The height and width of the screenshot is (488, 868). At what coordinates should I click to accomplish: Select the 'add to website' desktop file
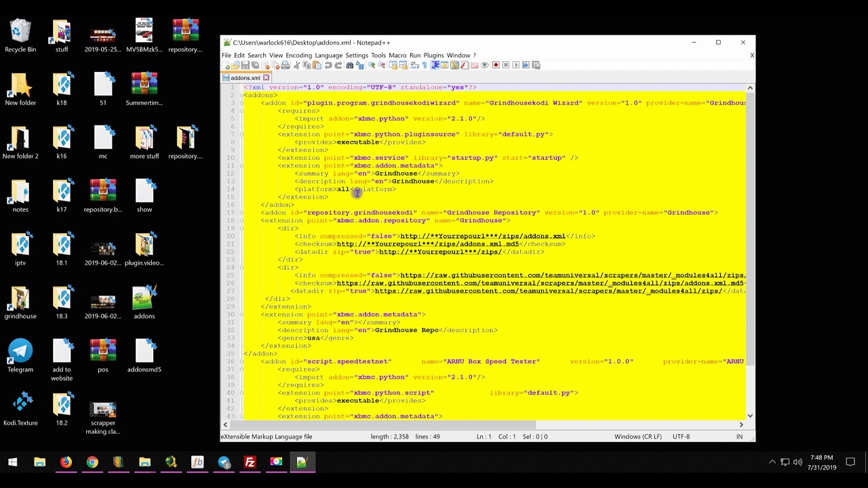pos(62,360)
